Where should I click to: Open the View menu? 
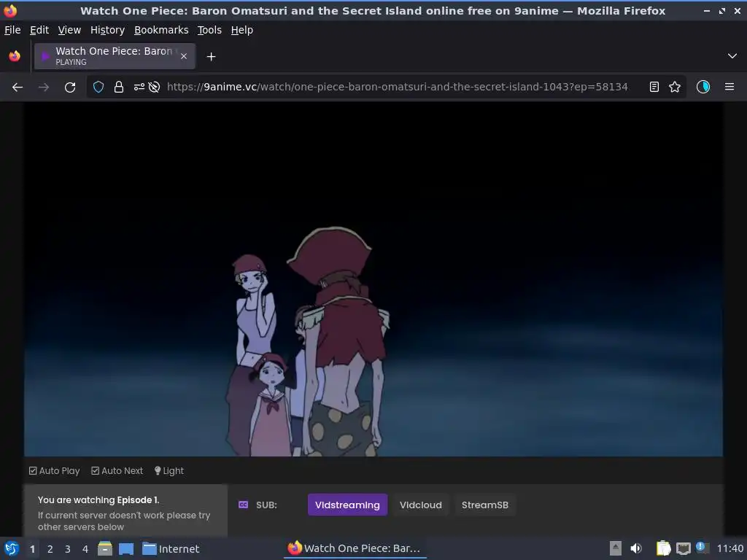point(69,30)
